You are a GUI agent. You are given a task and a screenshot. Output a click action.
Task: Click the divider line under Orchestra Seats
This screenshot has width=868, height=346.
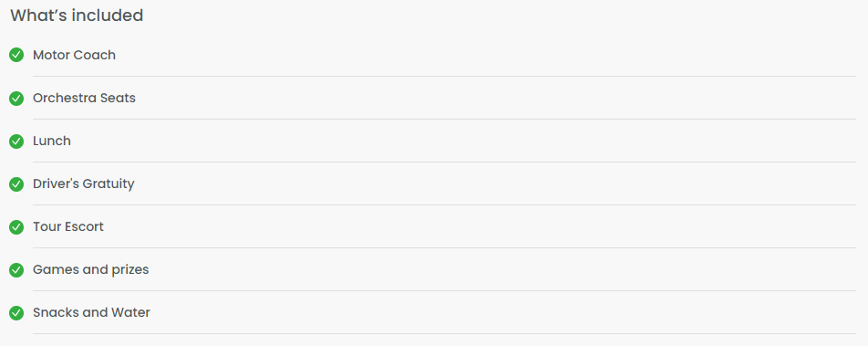tap(445, 120)
